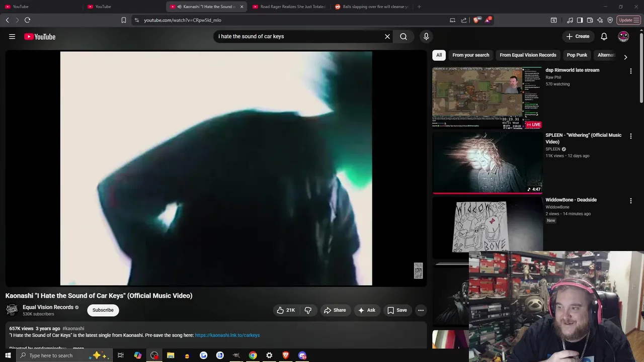Click the browser address bar URL

point(182,20)
